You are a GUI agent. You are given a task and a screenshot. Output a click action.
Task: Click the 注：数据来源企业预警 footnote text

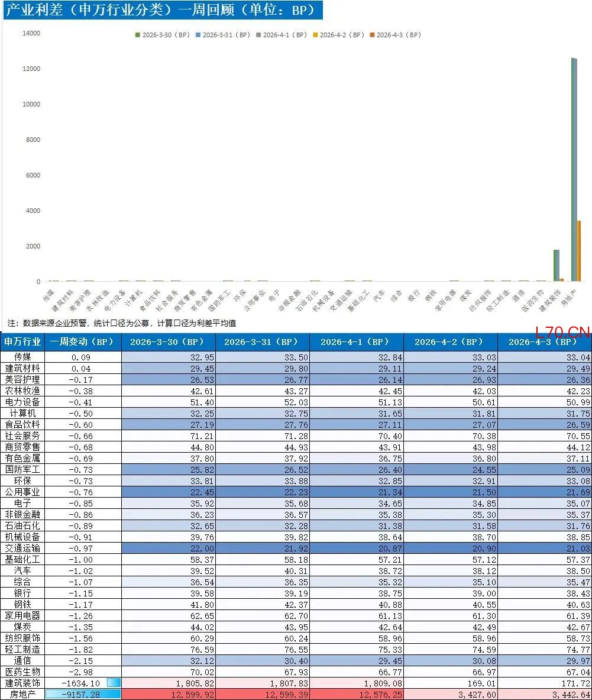pos(122,323)
